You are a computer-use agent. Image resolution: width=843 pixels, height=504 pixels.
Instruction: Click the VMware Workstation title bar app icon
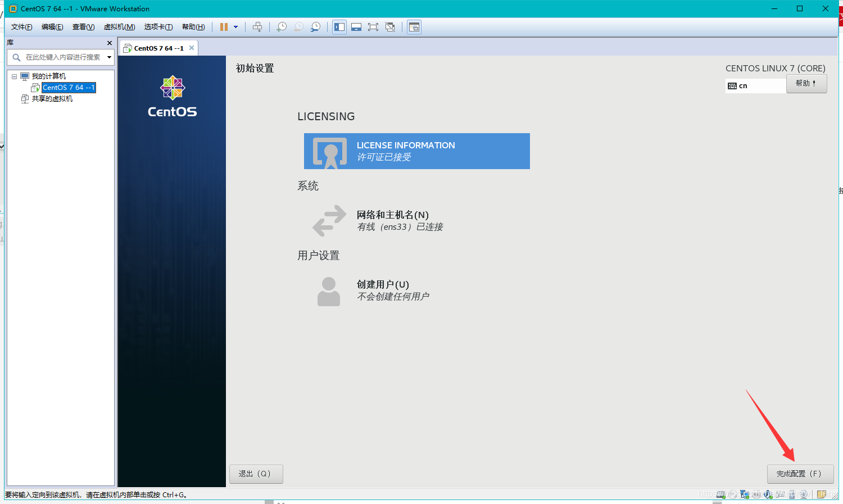coord(13,8)
